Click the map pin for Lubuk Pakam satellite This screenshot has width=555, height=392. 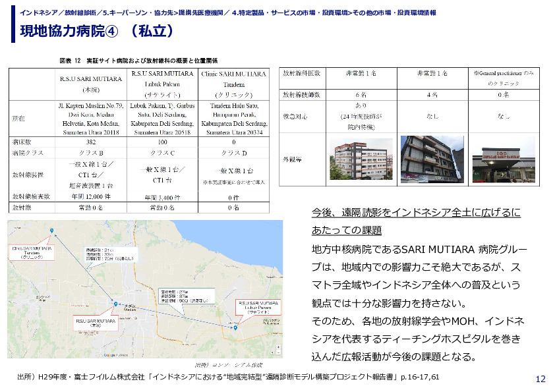pos(235,328)
